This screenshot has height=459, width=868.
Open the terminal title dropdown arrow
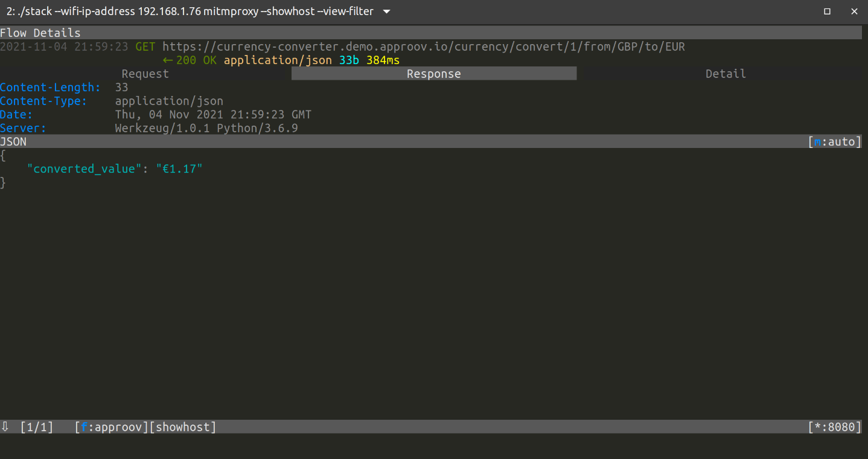[x=387, y=11]
